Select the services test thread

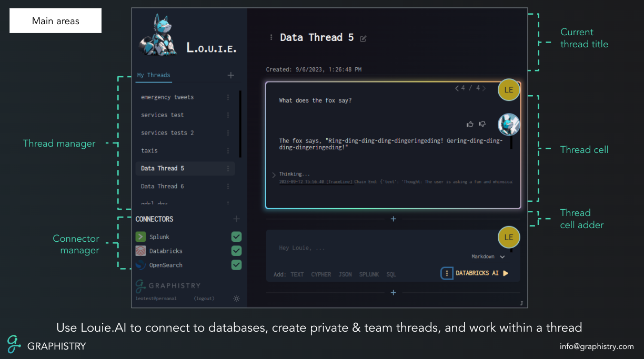click(163, 115)
